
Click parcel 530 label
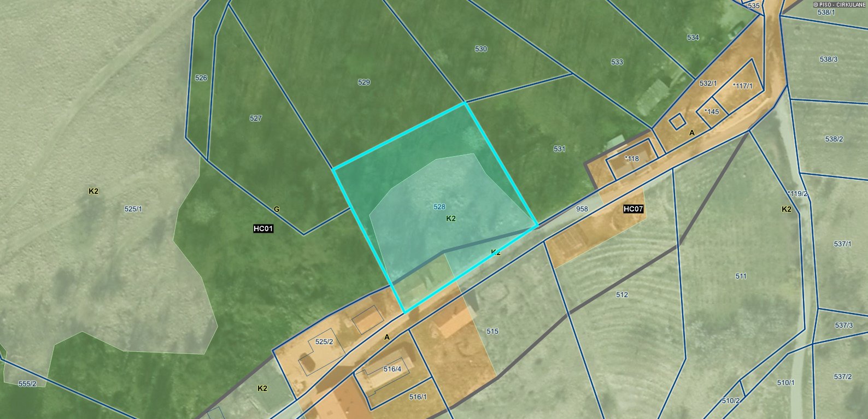[481, 49]
